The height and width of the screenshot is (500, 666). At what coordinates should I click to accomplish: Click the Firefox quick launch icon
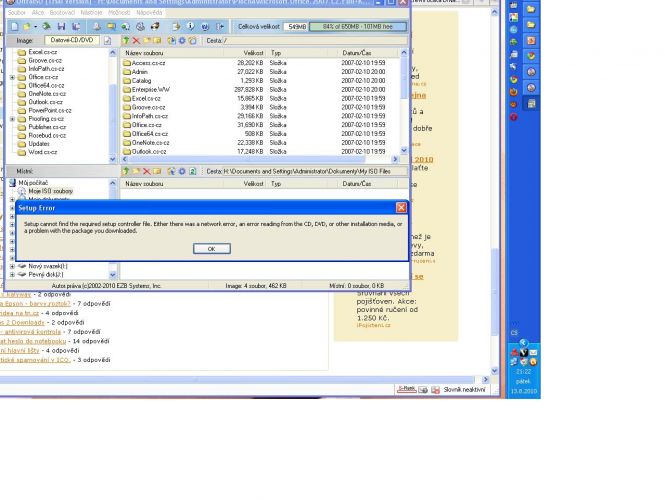click(514, 92)
